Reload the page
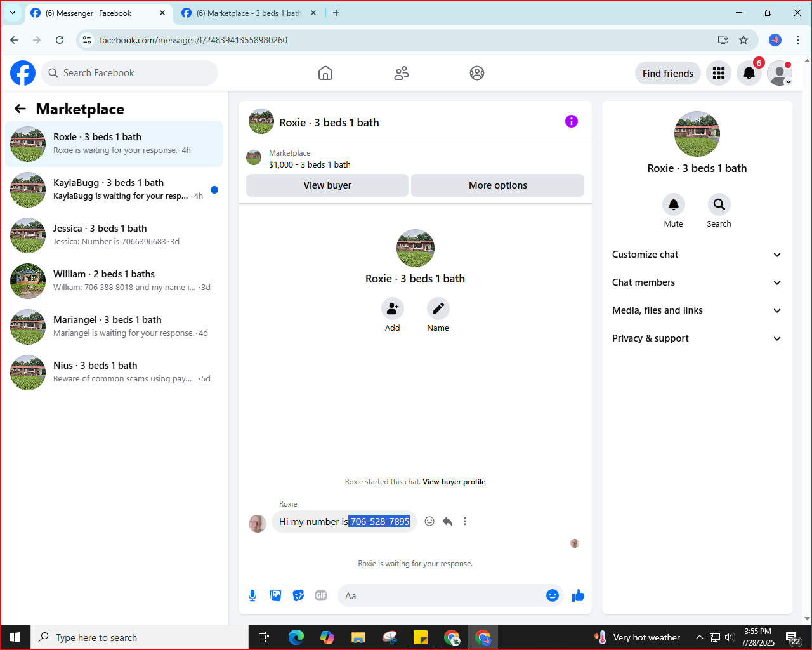Viewport: 812px width, 650px height. tap(60, 40)
